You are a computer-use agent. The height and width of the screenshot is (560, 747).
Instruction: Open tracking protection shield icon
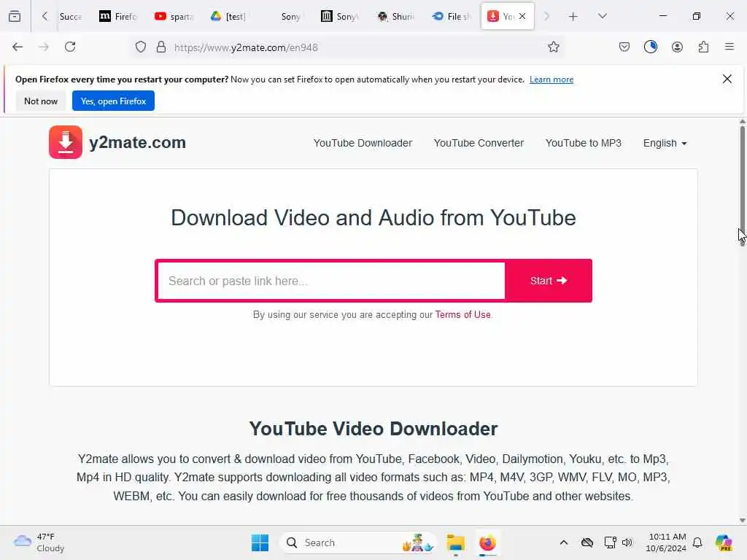[141, 47]
